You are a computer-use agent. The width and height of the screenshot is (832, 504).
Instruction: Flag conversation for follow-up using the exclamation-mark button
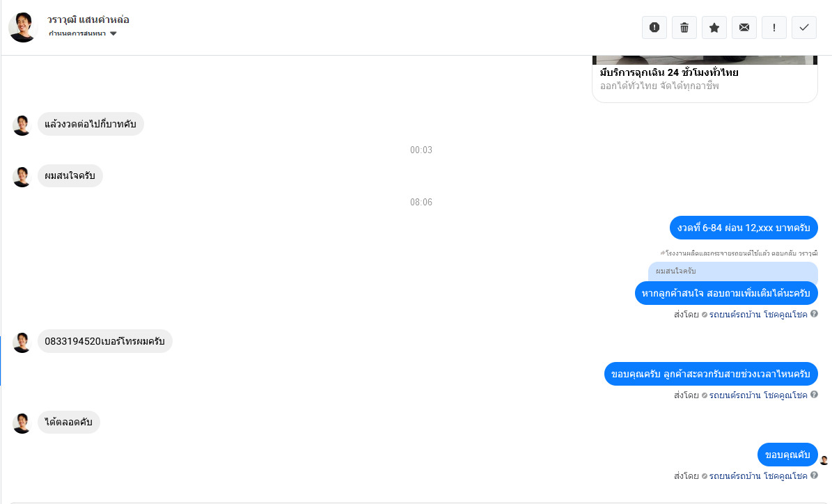click(774, 28)
